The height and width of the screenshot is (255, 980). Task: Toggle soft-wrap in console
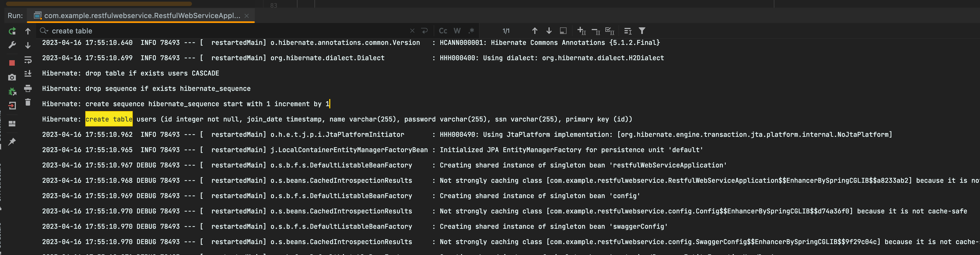28,60
